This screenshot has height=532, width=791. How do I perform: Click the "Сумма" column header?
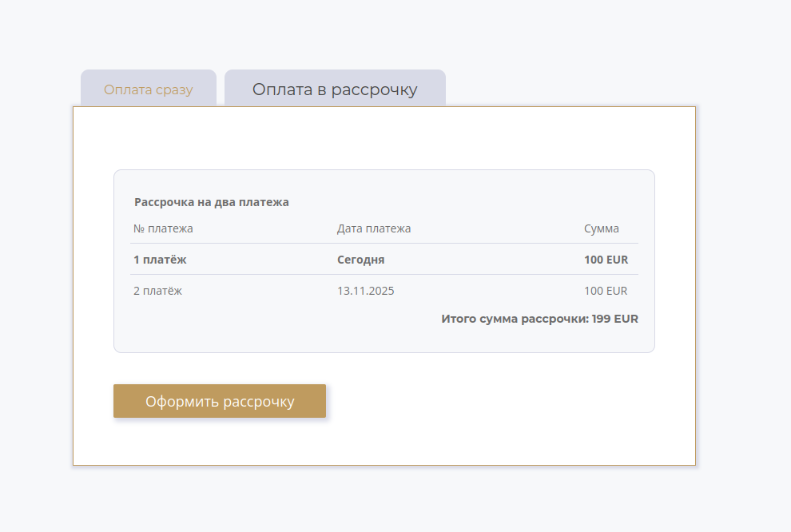pos(602,228)
